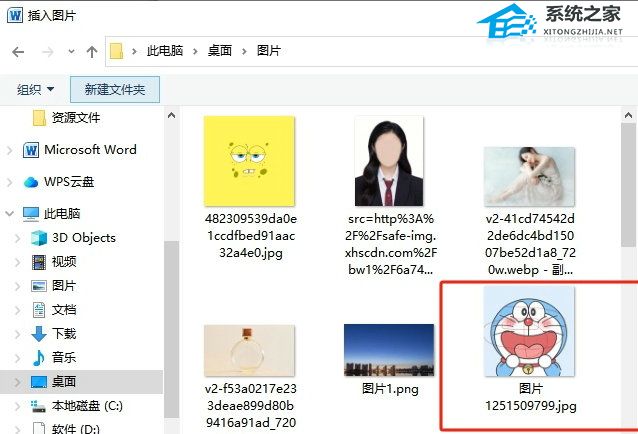
Task: Open the 文档 folder in sidebar
Action: click(64, 310)
